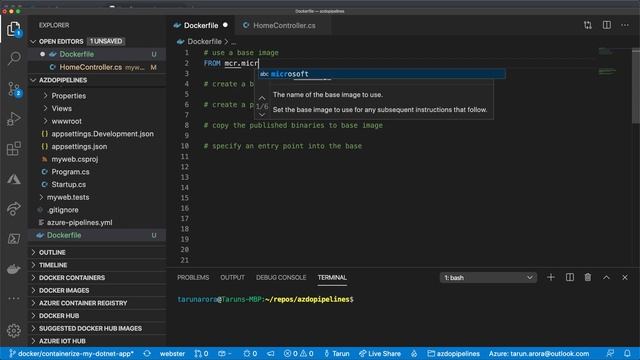Open Startup.cs file

tap(97, 184)
